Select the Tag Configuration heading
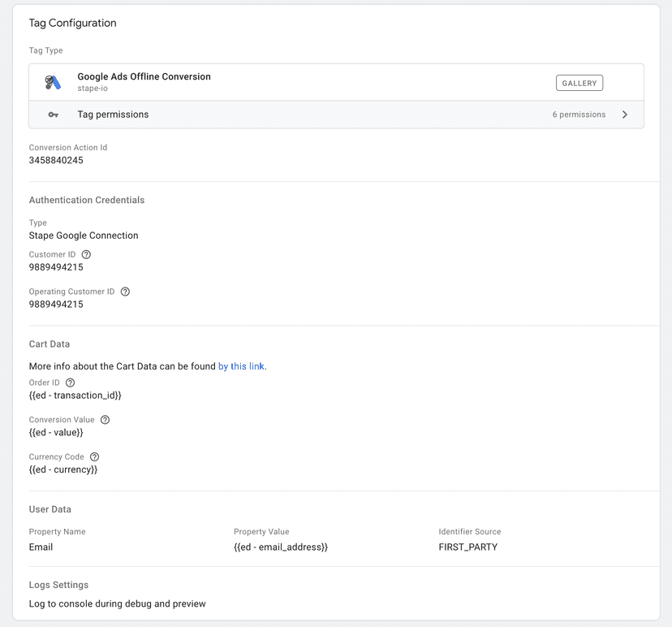Viewport: 672px width, 627px height. point(72,23)
